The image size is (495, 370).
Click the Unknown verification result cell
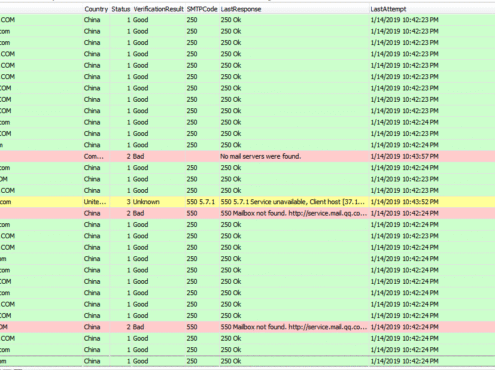(x=146, y=202)
